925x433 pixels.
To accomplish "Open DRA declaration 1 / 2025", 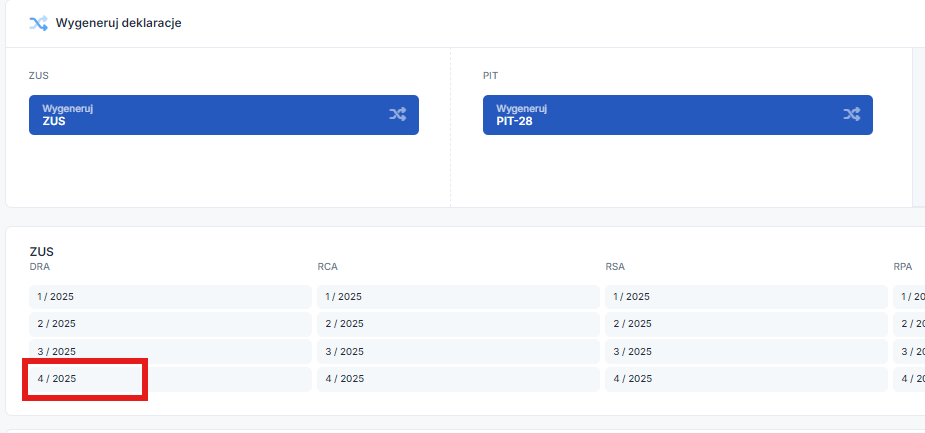I will click(170, 297).
